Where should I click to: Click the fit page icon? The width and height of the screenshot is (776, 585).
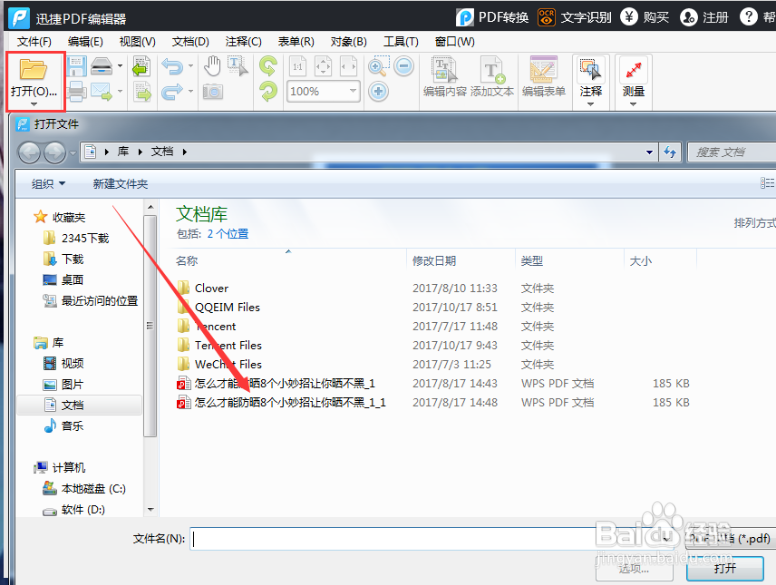pos(323,66)
